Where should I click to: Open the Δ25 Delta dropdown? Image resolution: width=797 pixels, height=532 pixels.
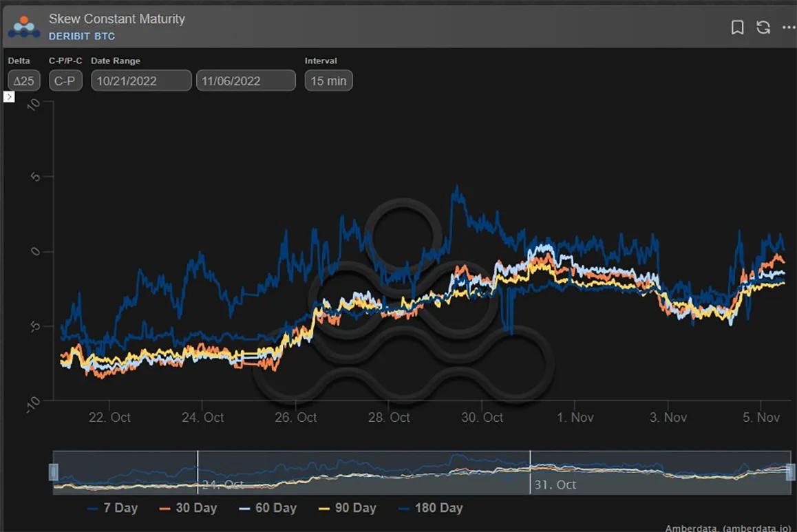[24, 81]
